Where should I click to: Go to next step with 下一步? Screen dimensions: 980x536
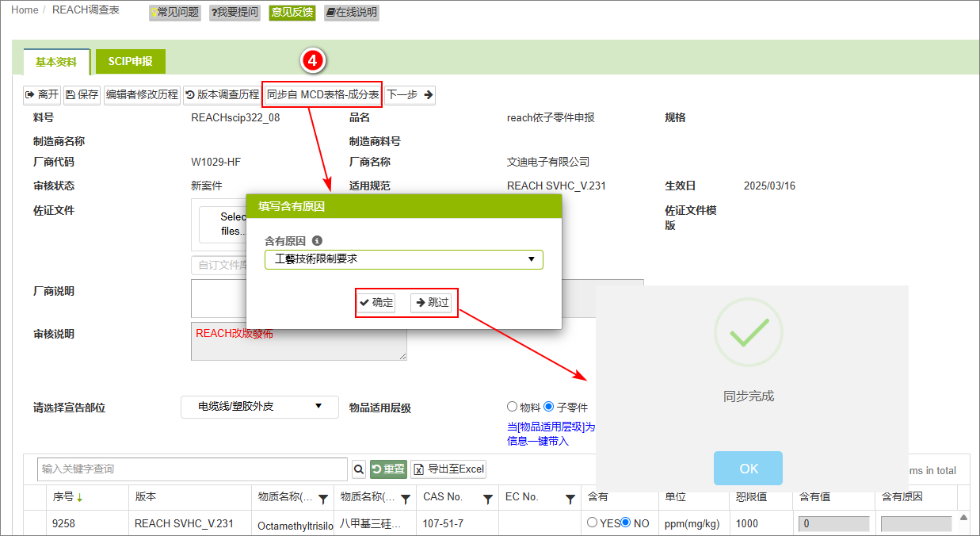click(410, 94)
